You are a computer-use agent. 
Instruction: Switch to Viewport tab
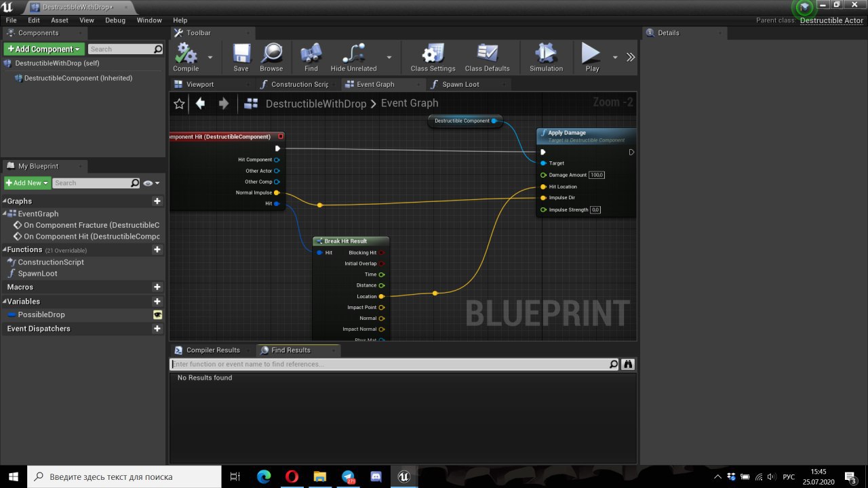200,84
